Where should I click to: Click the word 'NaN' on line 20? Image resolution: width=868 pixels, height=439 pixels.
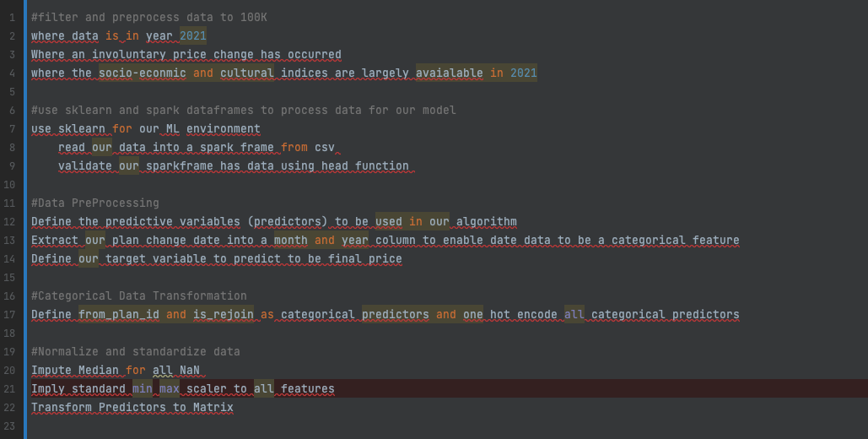coord(189,371)
